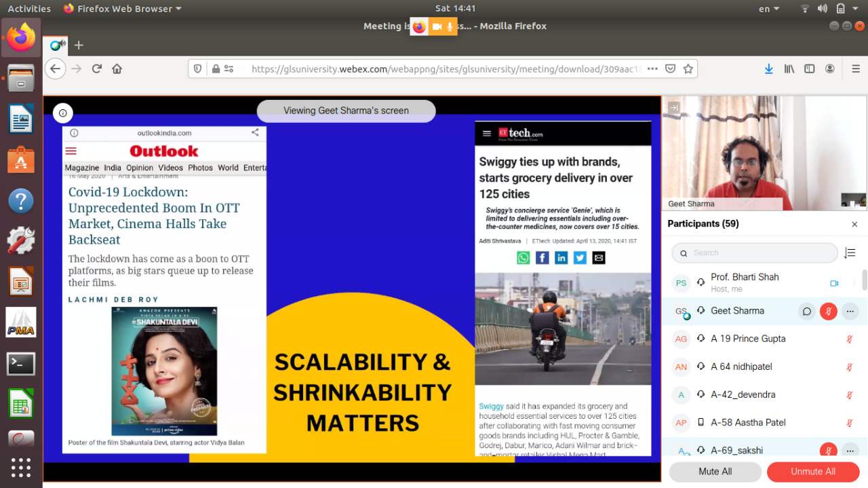Viewport: 868px width, 488px height.
Task: Go back with the Firefox back arrow
Action: (56, 69)
